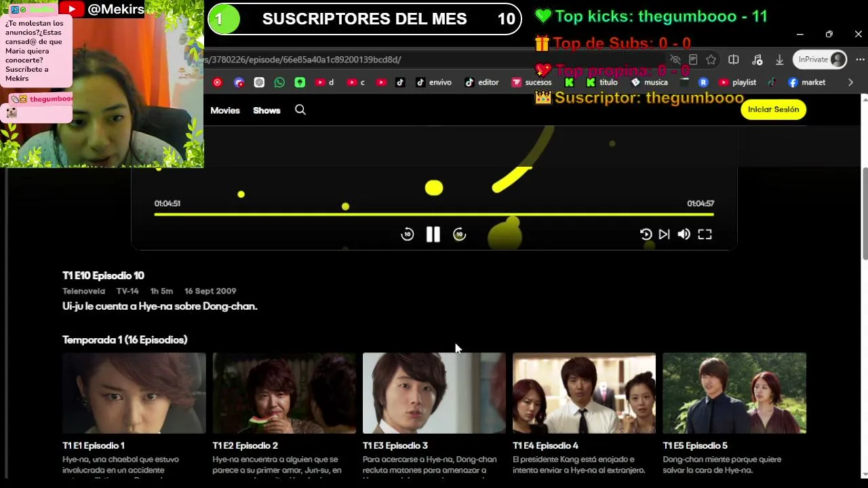Open browser downloads panel
The width and height of the screenshot is (868, 488).
coord(780,60)
